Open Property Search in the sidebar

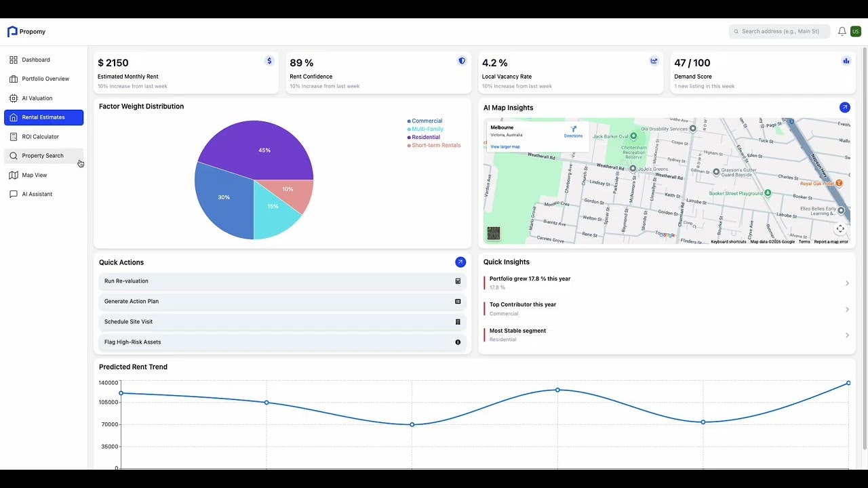tap(43, 156)
